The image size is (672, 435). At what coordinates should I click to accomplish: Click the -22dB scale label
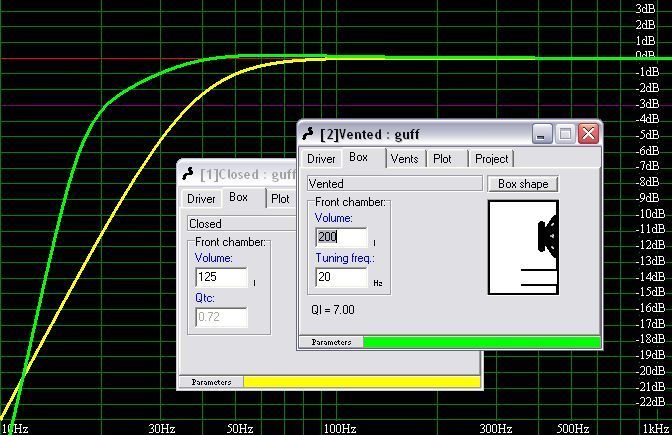(x=650, y=402)
